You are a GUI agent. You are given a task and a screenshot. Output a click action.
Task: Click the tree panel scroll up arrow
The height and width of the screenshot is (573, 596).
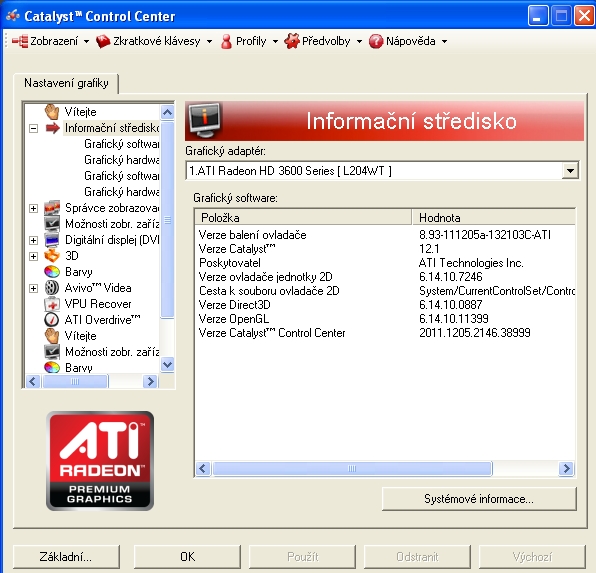point(167,112)
